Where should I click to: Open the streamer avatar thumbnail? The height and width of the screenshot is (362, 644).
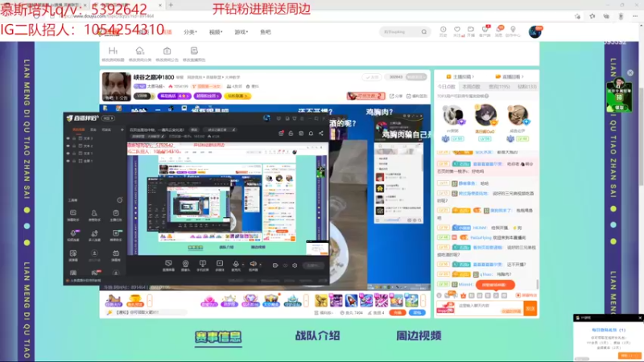click(x=116, y=87)
